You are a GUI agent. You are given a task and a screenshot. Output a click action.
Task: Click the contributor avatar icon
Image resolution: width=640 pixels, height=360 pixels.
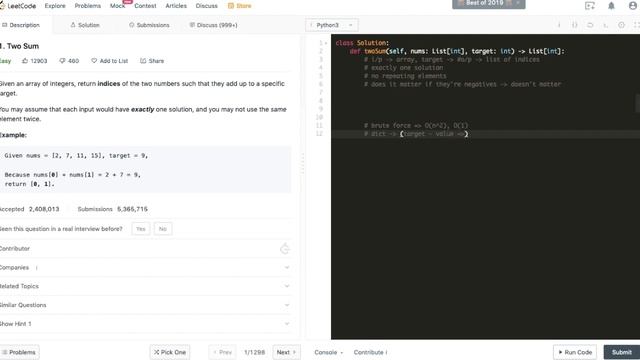click(285, 249)
